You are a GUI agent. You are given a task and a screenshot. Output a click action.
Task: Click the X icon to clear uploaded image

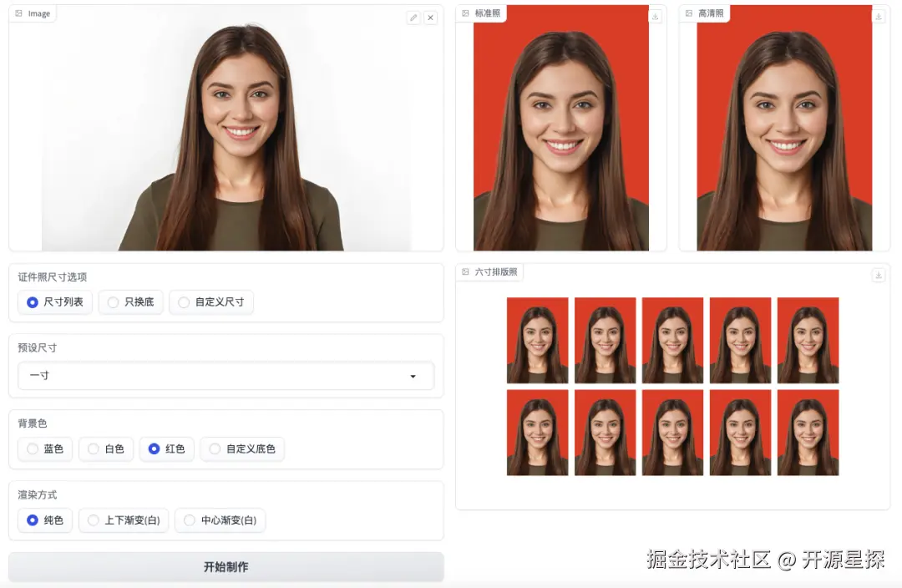(431, 18)
